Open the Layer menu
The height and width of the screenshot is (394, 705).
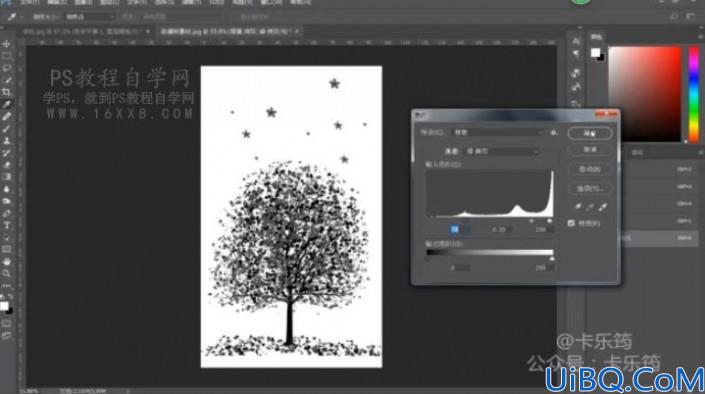pyautogui.click(x=110, y=2)
